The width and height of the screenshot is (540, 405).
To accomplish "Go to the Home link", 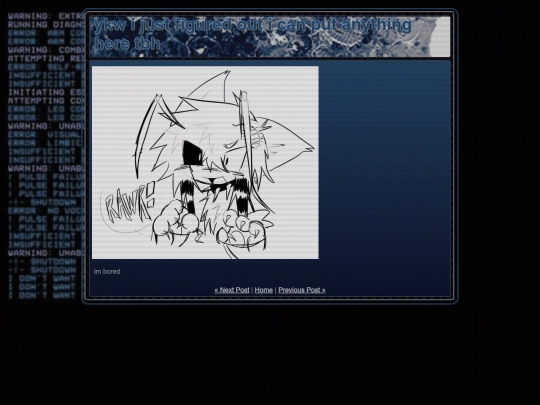I will coord(263,290).
